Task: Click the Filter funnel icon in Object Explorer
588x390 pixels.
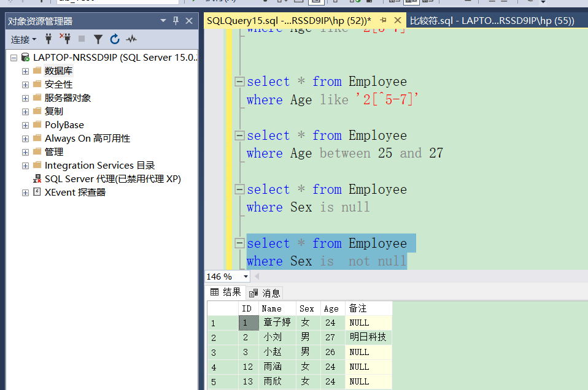Action: click(98, 39)
